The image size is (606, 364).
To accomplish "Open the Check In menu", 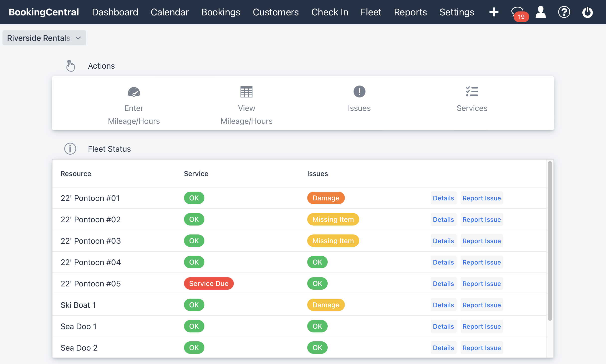I will pos(330,12).
